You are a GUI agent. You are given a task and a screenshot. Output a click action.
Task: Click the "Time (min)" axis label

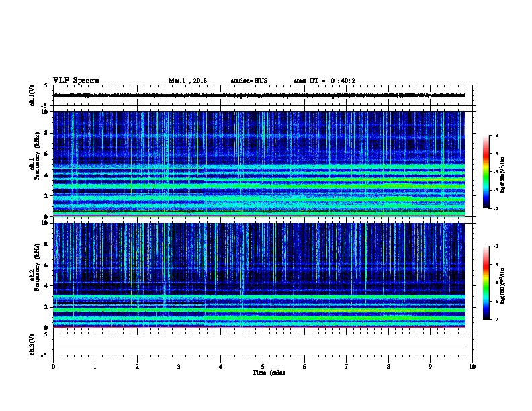click(x=269, y=373)
